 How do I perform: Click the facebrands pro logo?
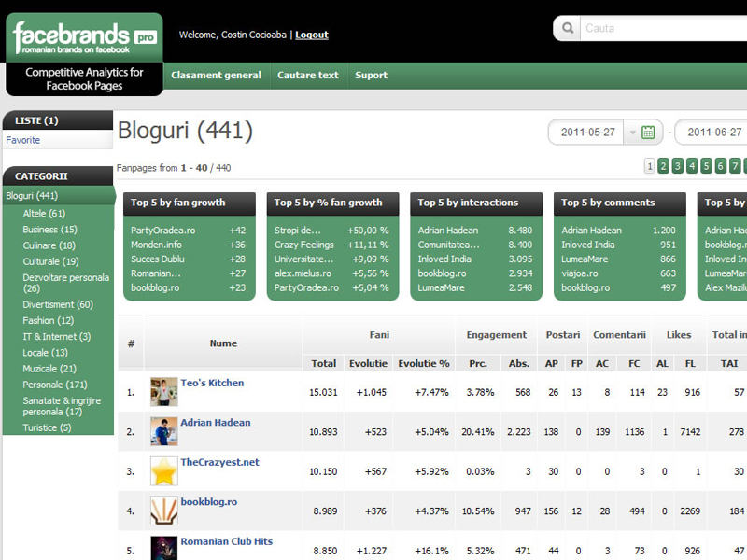(84, 37)
